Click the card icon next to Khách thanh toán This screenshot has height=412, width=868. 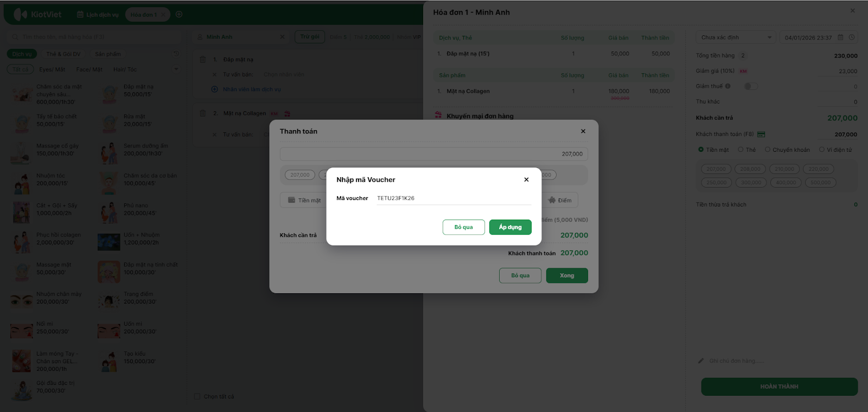(x=761, y=134)
